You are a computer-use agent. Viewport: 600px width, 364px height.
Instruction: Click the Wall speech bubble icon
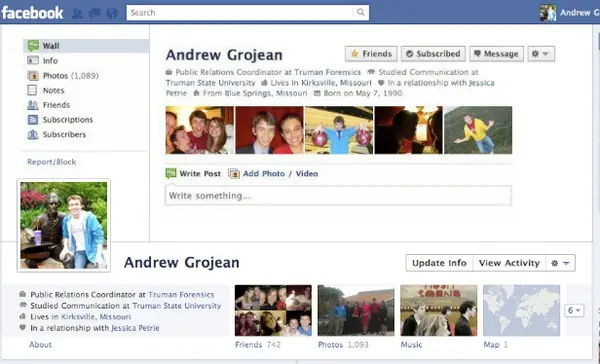(33, 46)
